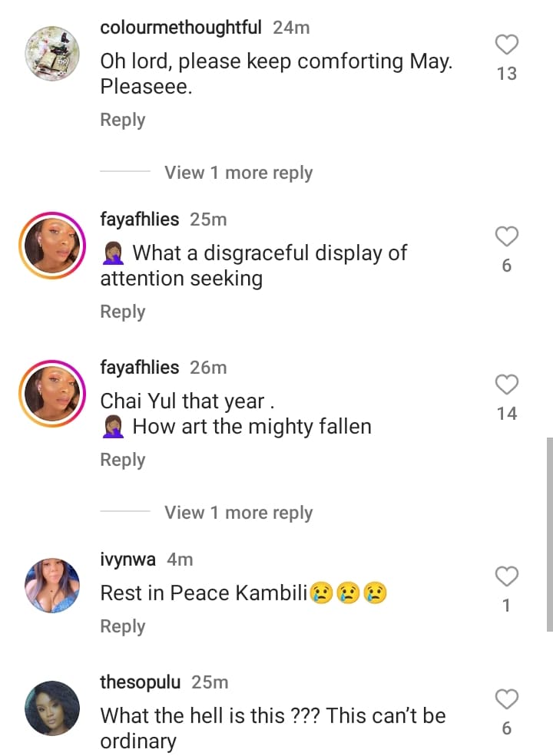Open colourmethoughtful's profile picture
The height and width of the screenshot is (756, 553).
tap(52, 54)
